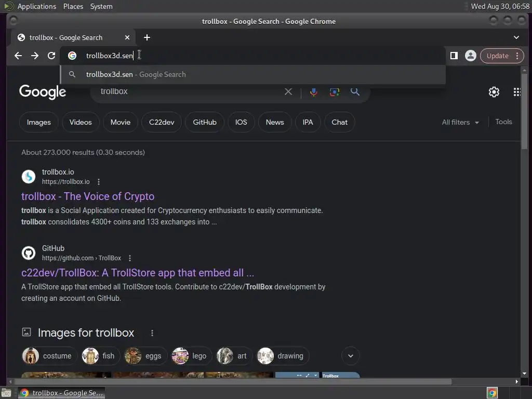Viewport: 532px width, 399px height.
Task: Open c22dev/TrollBox GitHub result link
Action: click(x=137, y=273)
